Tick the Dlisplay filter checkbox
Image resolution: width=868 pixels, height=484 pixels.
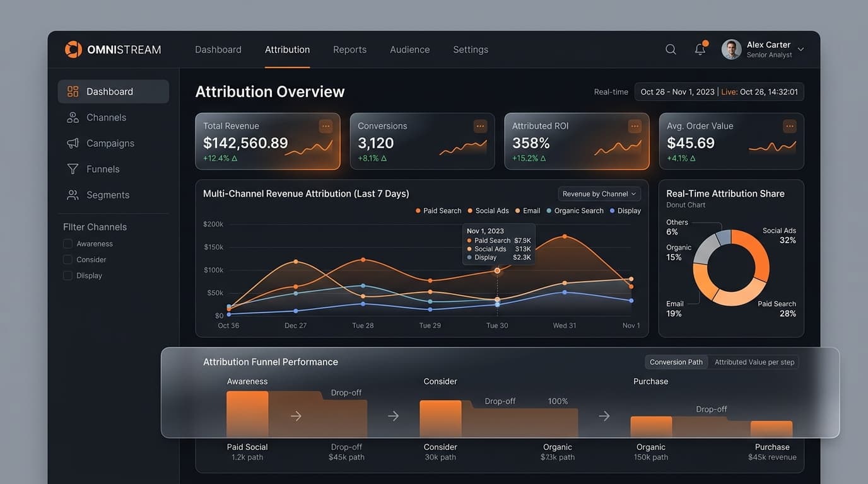67,275
